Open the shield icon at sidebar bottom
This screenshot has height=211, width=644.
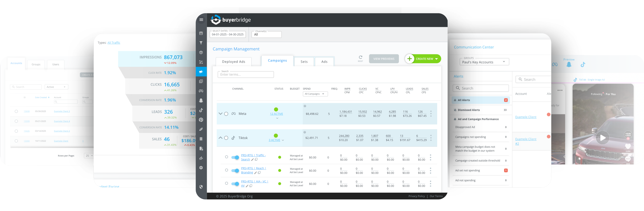(x=201, y=187)
